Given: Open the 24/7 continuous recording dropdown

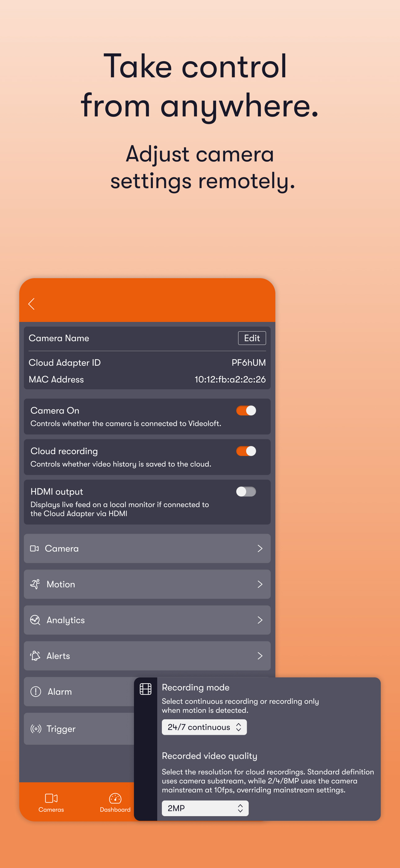Looking at the screenshot, I should tap(204, 727).
